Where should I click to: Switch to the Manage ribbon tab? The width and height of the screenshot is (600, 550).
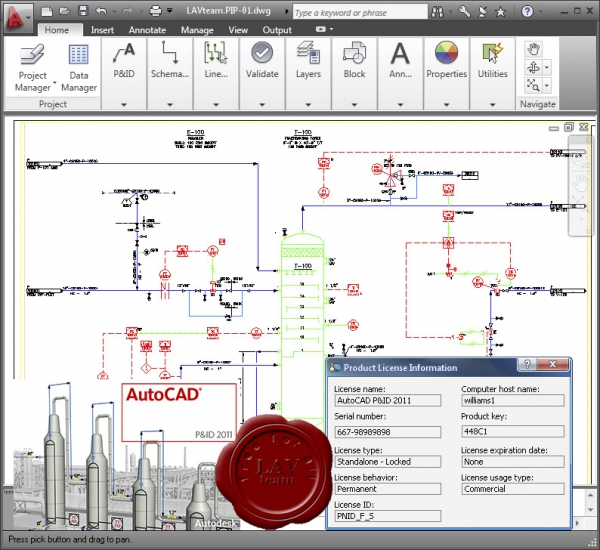(x=197, y=30)
